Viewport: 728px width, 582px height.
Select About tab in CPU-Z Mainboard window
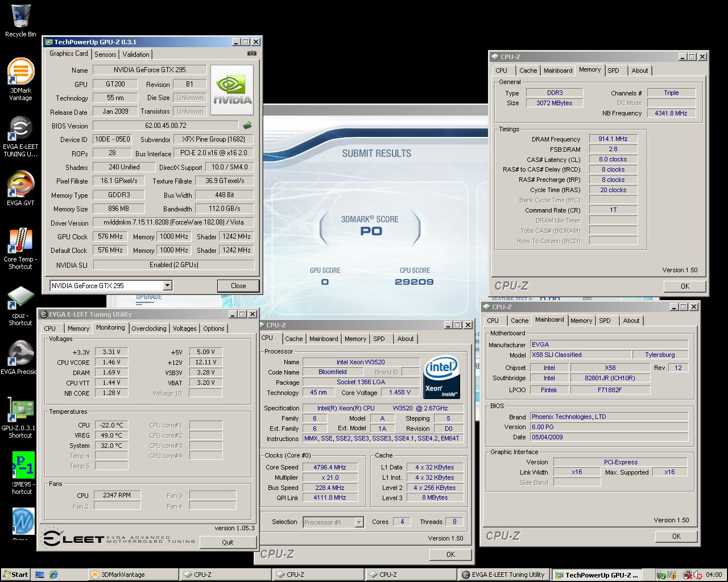pyautogui.click(x=631, y=321)
